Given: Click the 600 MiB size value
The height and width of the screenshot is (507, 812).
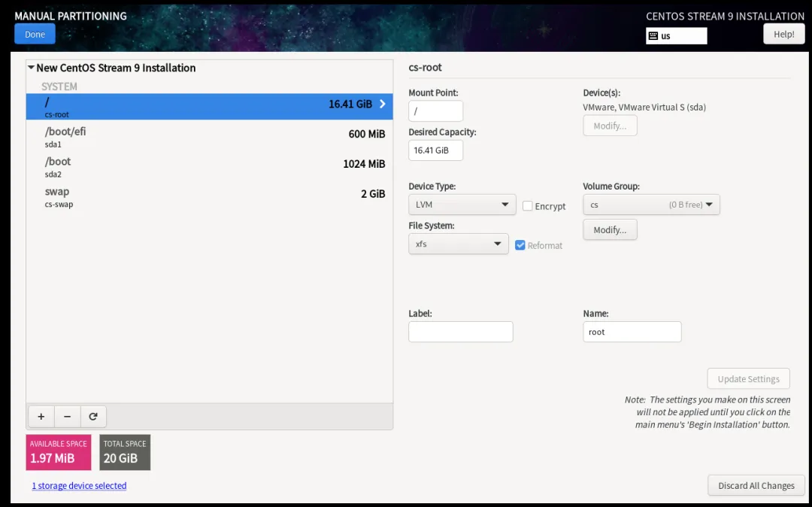Looking at the screenshot, I should [x=367, y=134].
